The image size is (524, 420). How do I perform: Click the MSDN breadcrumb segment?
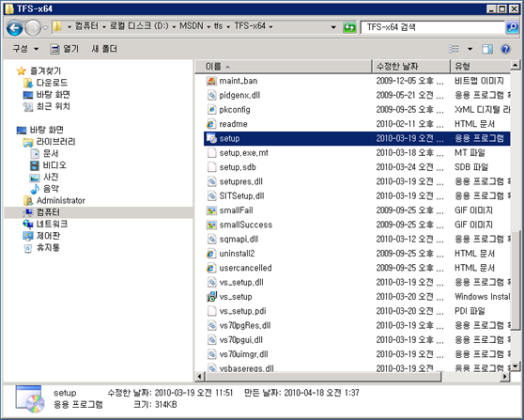point(192,25)
